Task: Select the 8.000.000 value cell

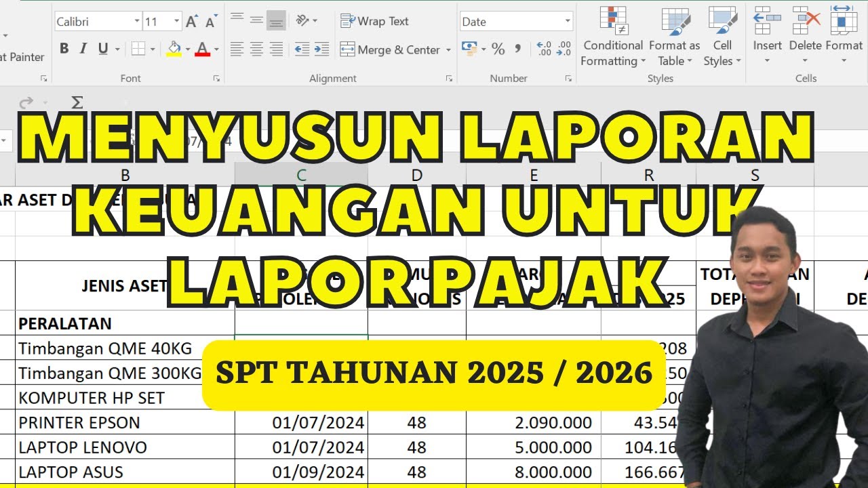Action: click(534, 472)
